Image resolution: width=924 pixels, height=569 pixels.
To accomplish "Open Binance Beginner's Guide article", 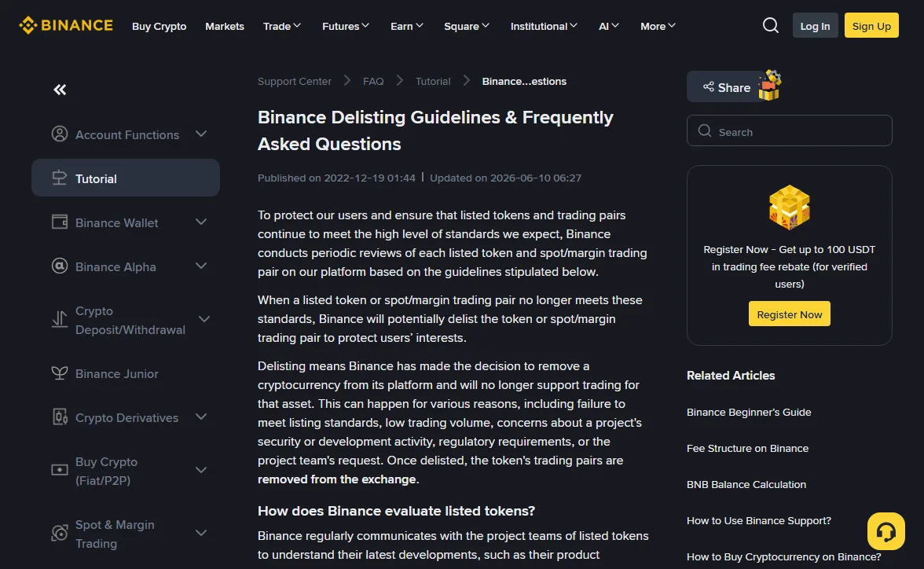I will [748, 412].
